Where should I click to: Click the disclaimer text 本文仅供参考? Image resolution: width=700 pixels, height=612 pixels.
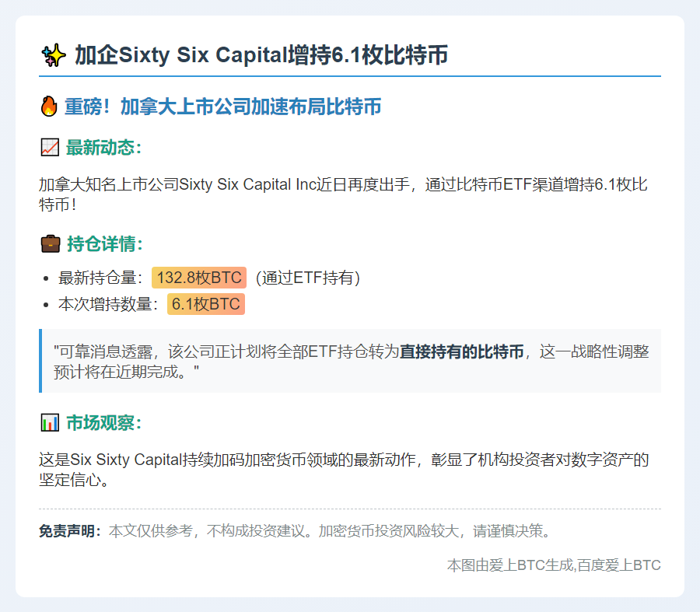(x=331, y=531)
